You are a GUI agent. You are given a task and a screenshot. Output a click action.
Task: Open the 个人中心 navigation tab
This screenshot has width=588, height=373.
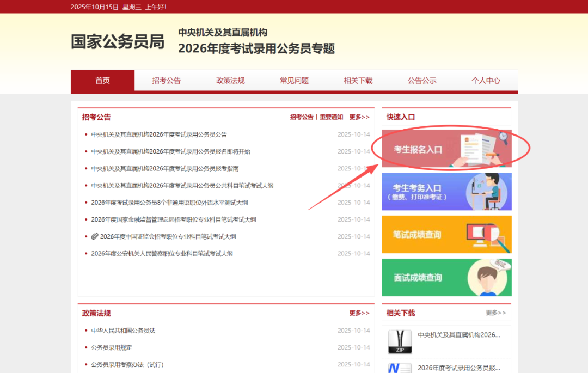point(486,81)
